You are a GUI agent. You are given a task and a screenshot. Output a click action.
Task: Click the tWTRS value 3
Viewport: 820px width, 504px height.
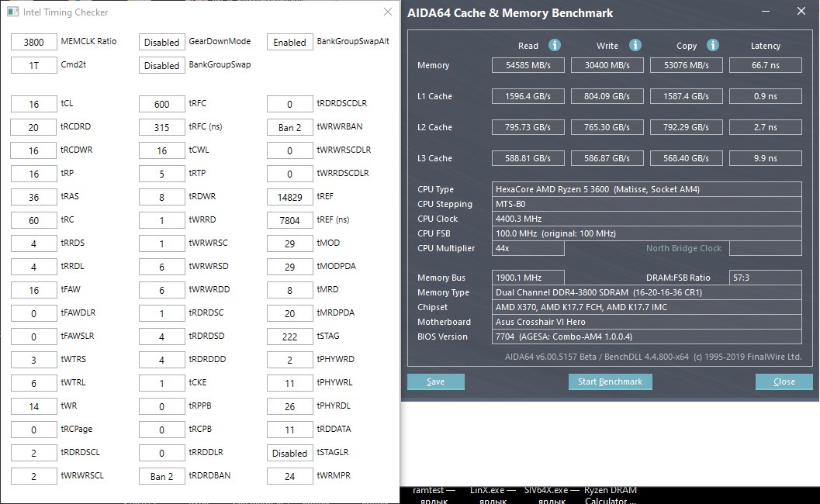[33, 361]
